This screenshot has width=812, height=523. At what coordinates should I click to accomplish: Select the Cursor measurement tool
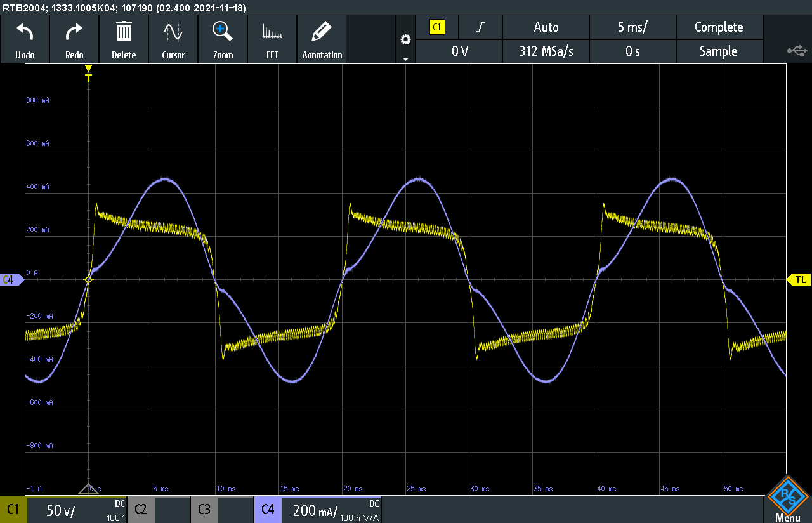click(x=173, y=39)
